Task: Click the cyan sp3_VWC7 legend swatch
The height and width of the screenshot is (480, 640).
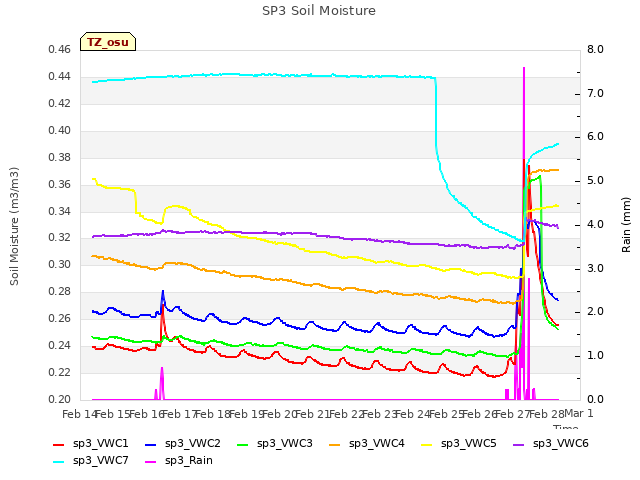Action: point(59,462)
